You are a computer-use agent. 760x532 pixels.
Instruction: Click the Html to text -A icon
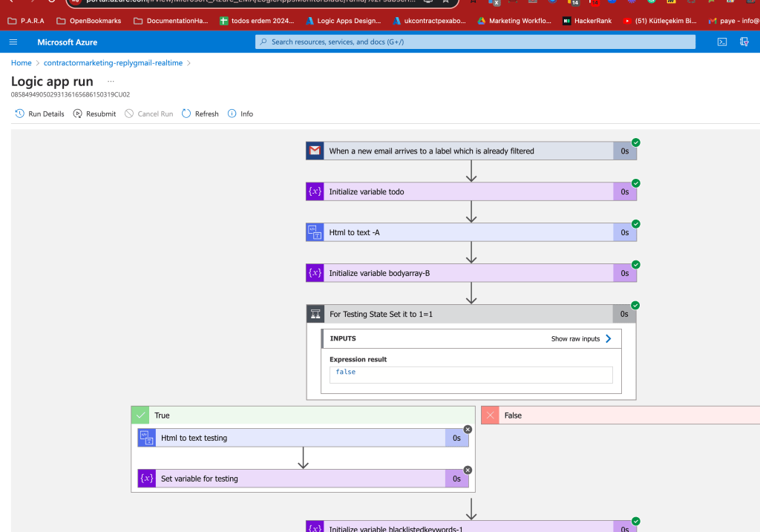click(x=315, y=232)
